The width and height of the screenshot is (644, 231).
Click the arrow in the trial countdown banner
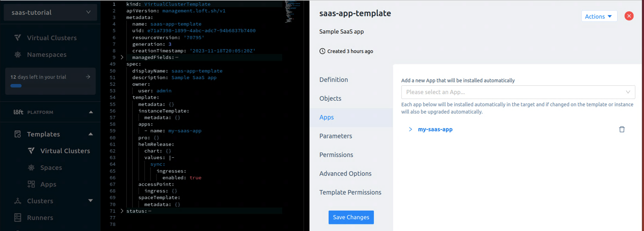tap(88, 77)
